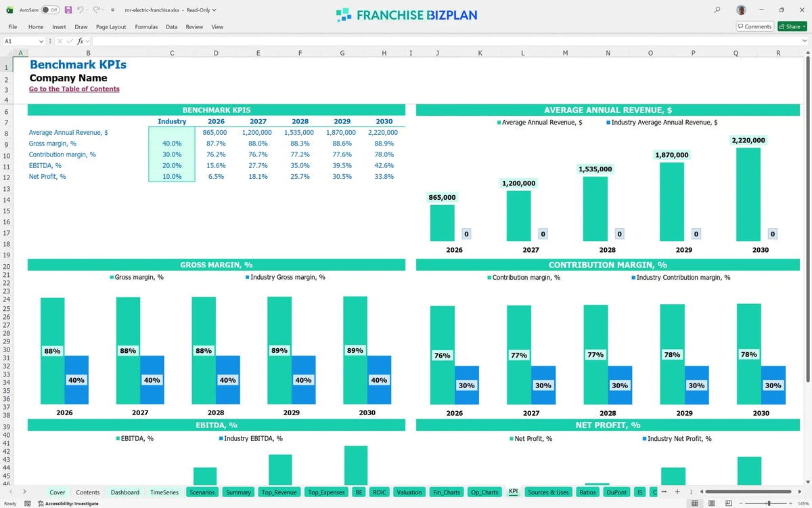
Task: Switch to Page Break Preview in the status bar
Action: [729, 503]
